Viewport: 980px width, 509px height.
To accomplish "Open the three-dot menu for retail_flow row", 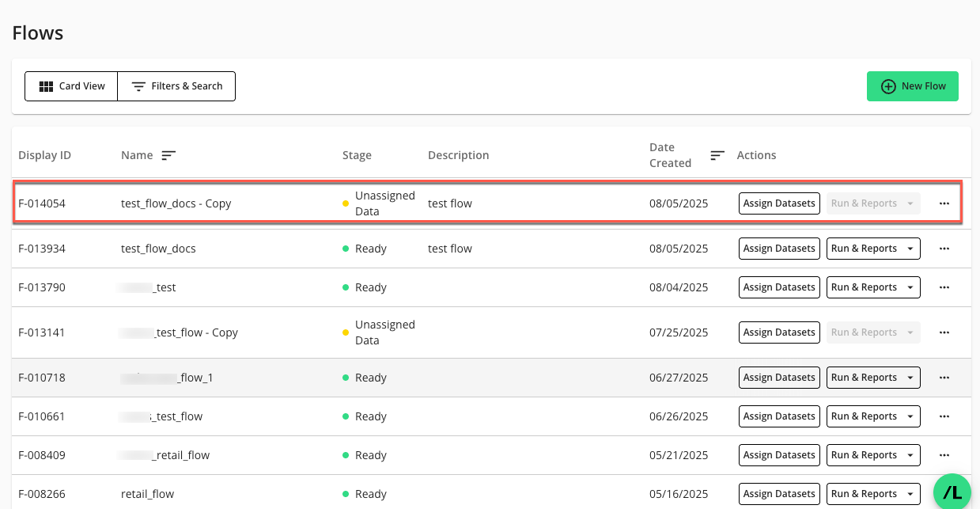I will tap(944, 494).
